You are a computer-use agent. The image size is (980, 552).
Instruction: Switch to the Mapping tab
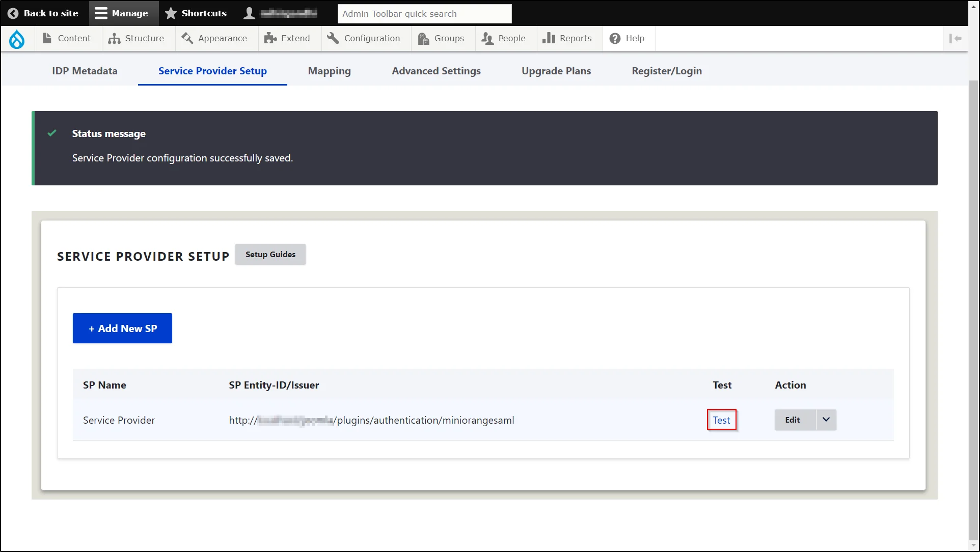click(x=329, y=71)
